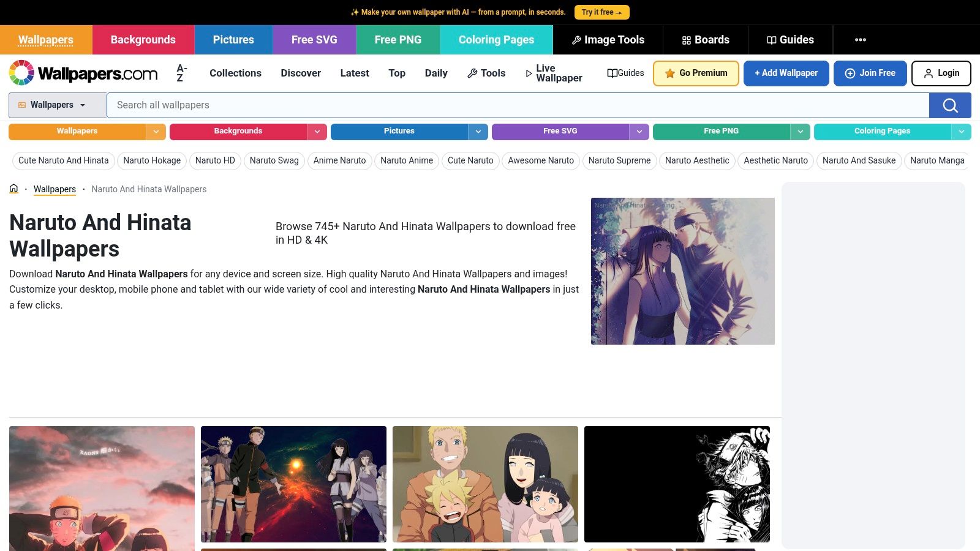Expand the purple Free SVG arrow
The height and width of the screenshot is (551, 980).
point(639,131)
